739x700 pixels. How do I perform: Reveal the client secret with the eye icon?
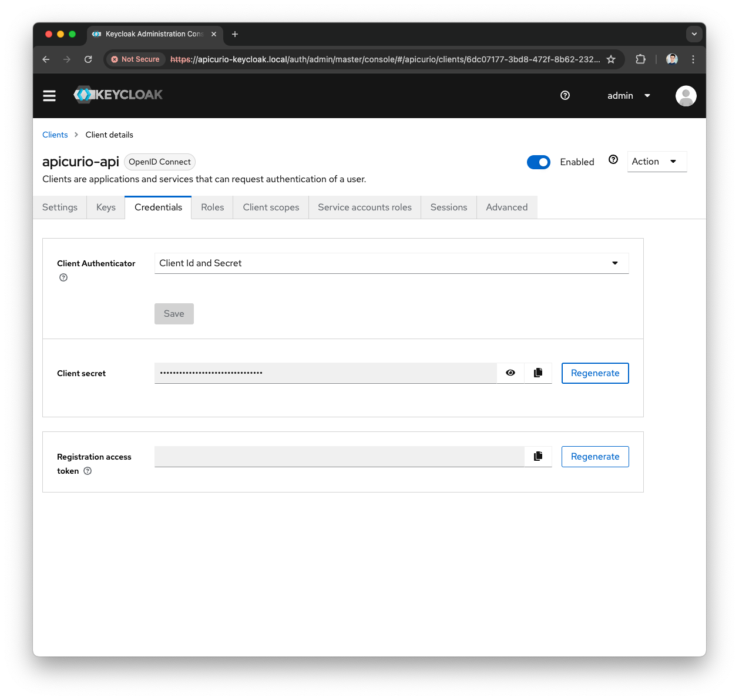click(510, 373)
